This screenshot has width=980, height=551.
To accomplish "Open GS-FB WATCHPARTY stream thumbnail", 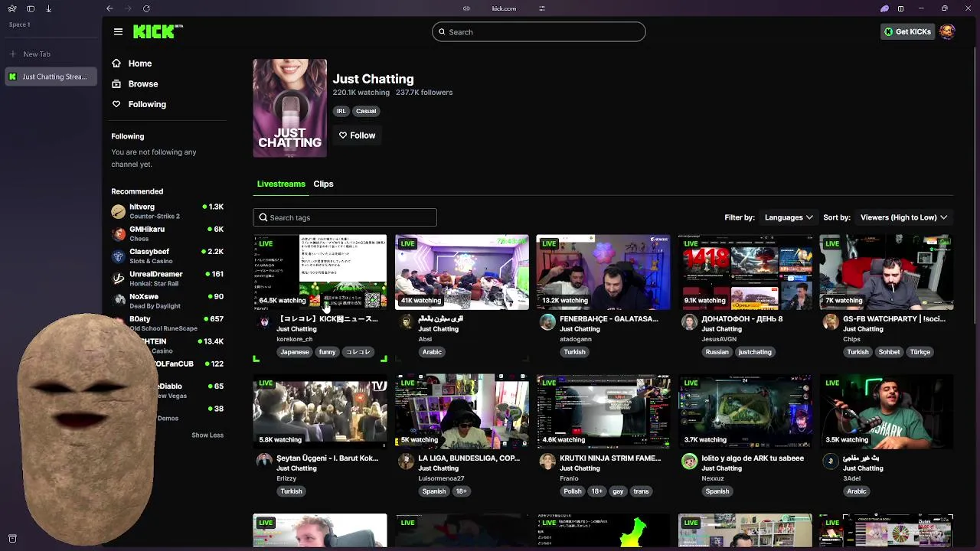I will (x=887, y=272).
